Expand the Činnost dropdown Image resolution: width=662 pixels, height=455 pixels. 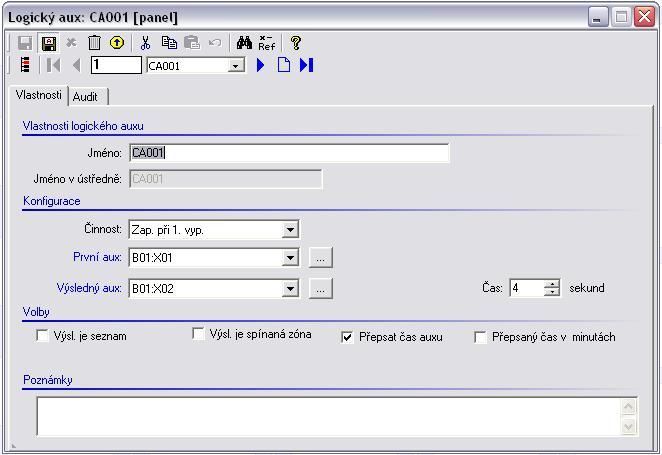(290, 230)
